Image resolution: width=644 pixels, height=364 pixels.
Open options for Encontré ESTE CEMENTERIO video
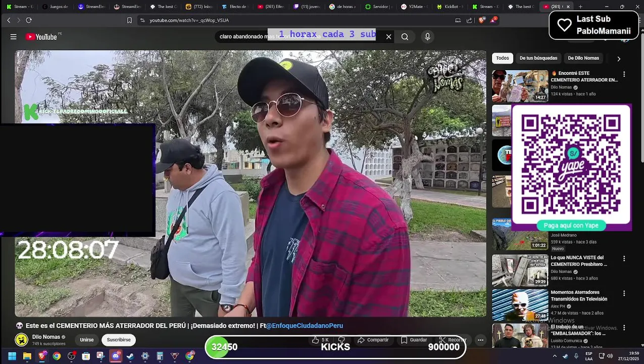(x=624, y=74)
